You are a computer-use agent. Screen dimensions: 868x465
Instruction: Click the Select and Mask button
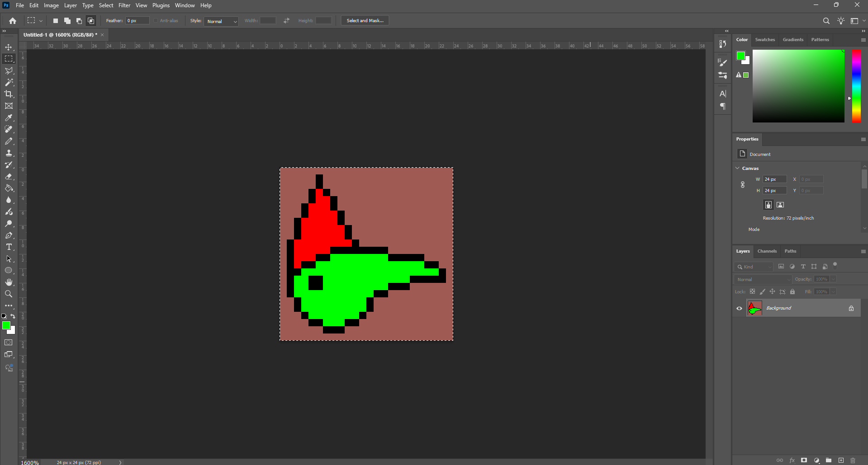365,21
